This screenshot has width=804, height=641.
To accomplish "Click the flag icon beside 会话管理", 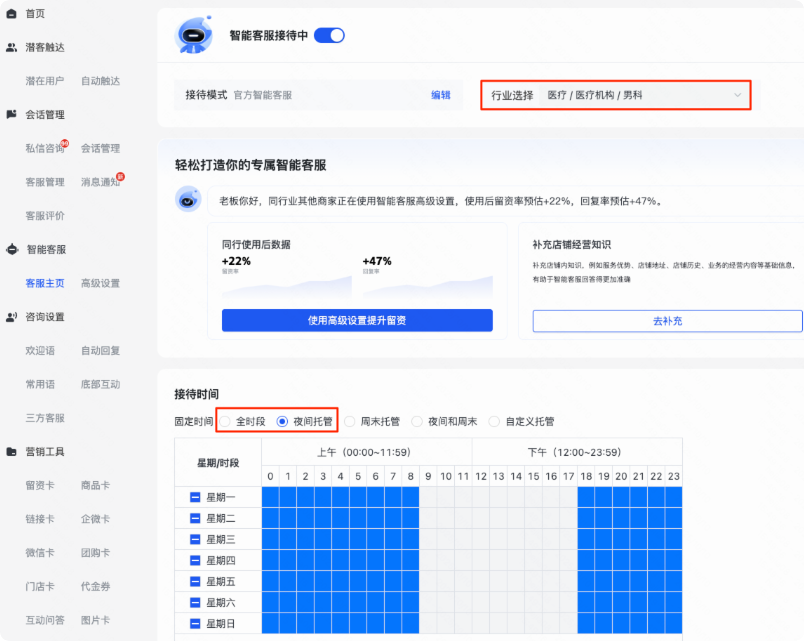I will click(11, 114).
